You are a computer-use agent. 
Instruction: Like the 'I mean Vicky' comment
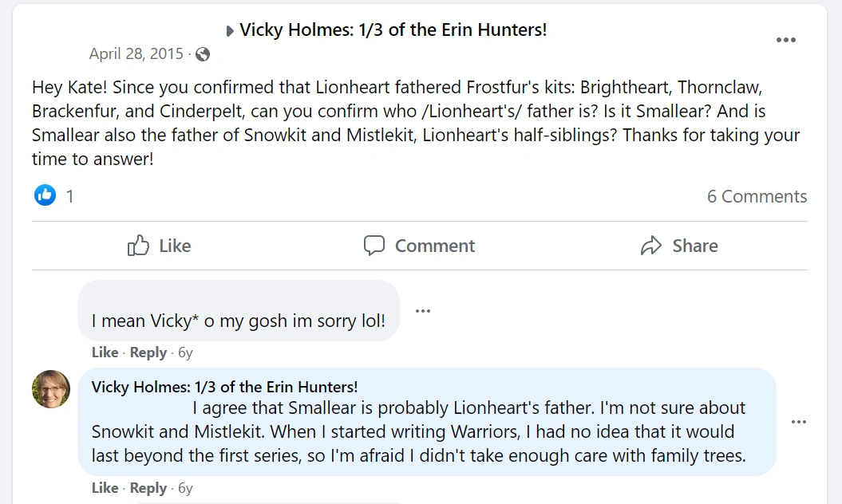click(x=105, y=352)
